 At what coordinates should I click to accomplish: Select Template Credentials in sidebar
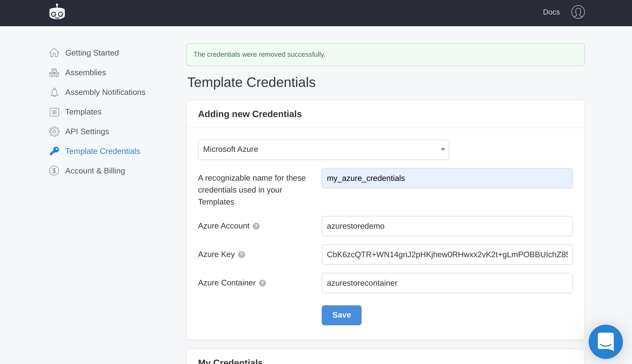click(x=103, y=151)
